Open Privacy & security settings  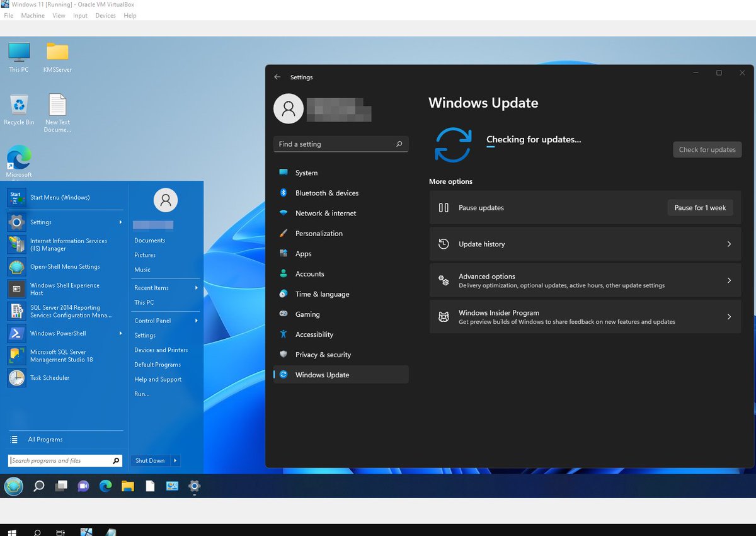[341, 354]
